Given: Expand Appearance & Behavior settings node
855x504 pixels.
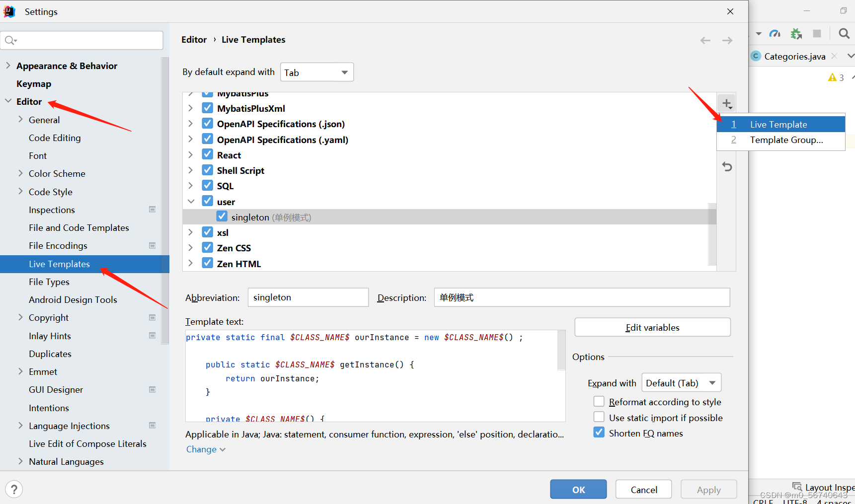Looking at the screenshot, I should [x=8, y=65].
